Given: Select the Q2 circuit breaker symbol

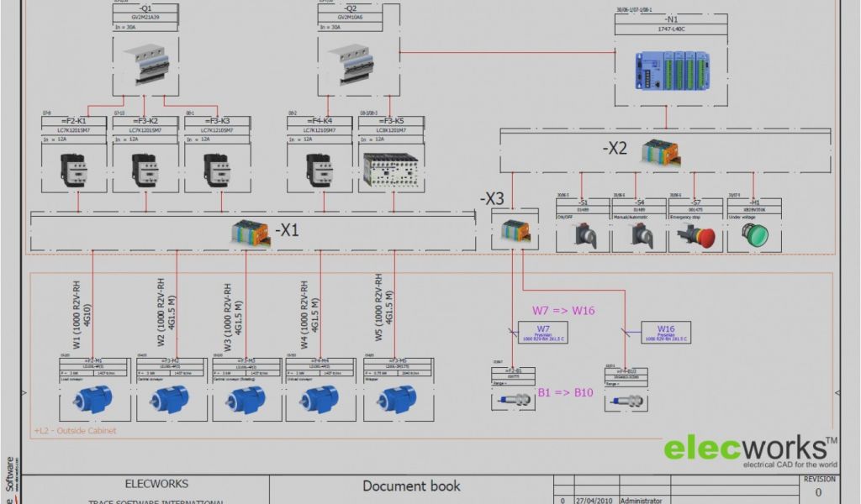Looking at the screenshot, I should pos(351,65).
